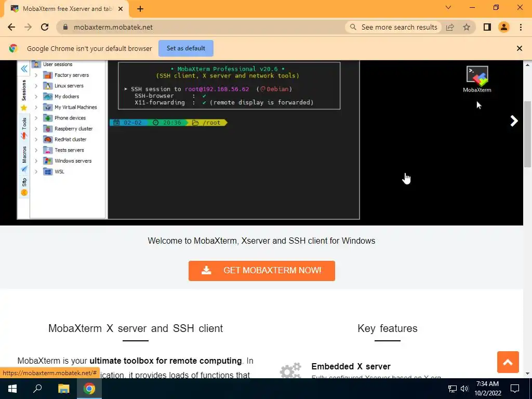The image size is (532, 399).
Task: Open the Windows Start menu
Action: click(12, 389)
